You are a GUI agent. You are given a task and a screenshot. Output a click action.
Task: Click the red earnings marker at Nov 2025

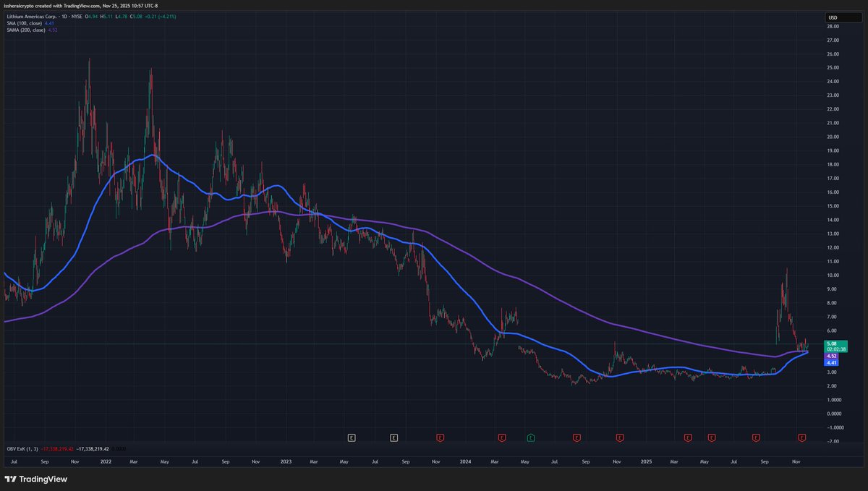801,437
